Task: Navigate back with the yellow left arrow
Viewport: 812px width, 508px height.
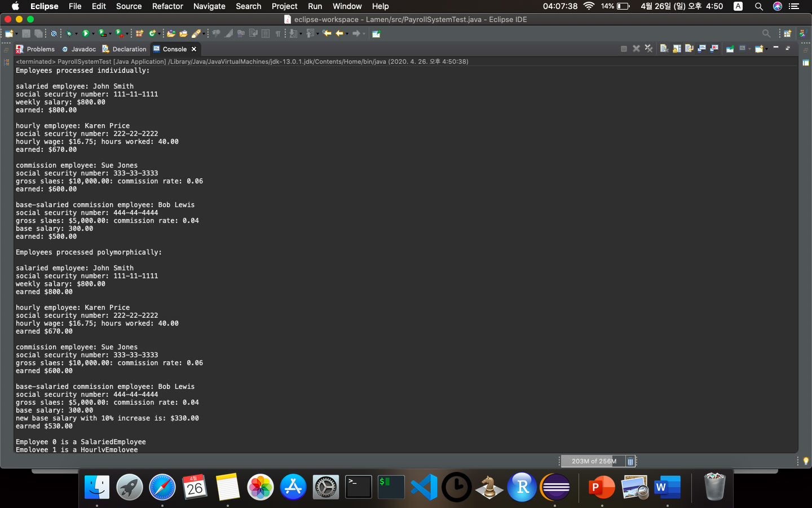Action: click(339, 33)
